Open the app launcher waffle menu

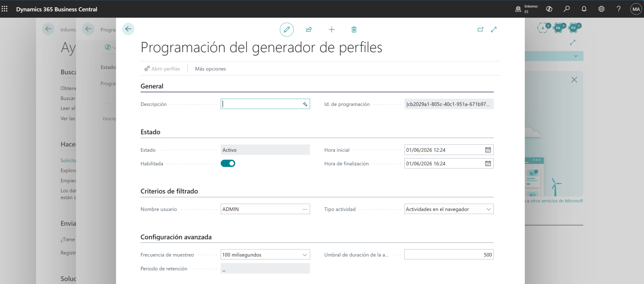tap(5, 9)
